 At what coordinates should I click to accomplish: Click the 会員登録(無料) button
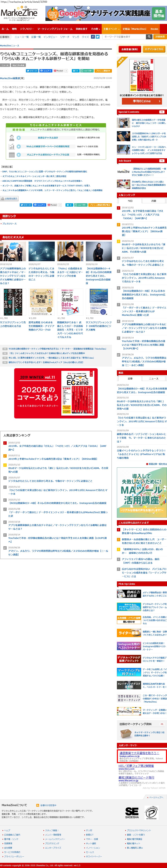pyautogui.click(x=130, y=49)
